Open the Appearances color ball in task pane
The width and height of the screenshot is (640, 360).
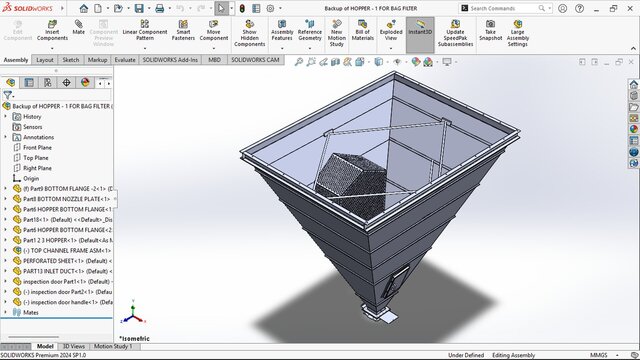pos(633,129)
